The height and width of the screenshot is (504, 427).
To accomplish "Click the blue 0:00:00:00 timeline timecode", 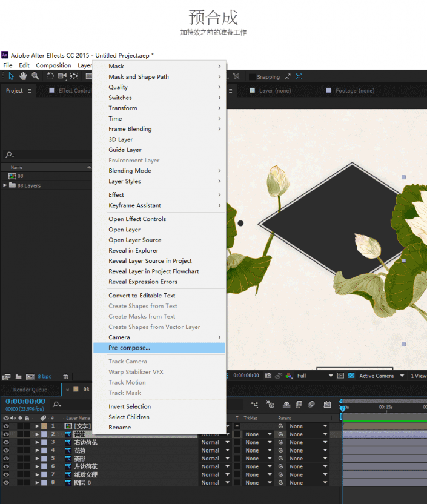I will pyautogui.click(x=25, y=402).
